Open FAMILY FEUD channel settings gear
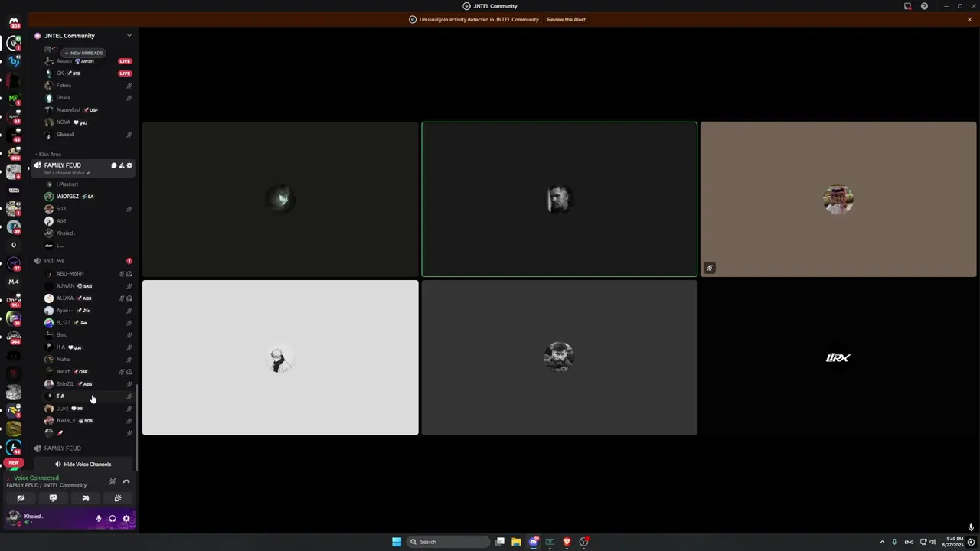This screenshot has width=980, height=551. tap(129, 165)
